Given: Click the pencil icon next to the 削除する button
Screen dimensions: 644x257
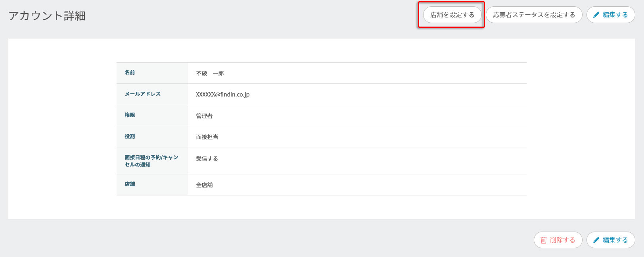Looking at the screenshot, I should pyautogui.click(x=596, y=240).
